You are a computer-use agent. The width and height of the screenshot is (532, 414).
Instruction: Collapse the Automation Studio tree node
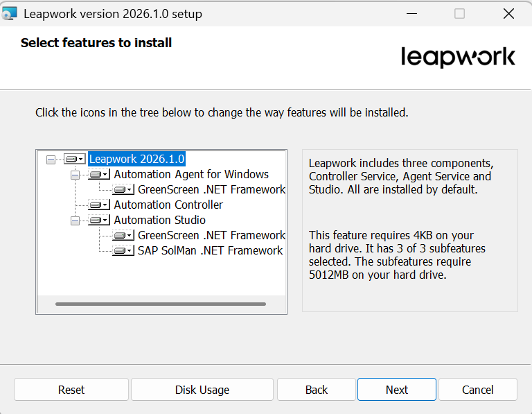(x=75, y=221)
